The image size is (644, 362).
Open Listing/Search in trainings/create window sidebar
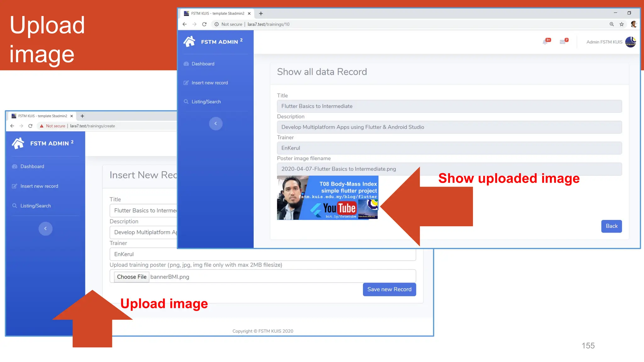click(x=31, y=206)
